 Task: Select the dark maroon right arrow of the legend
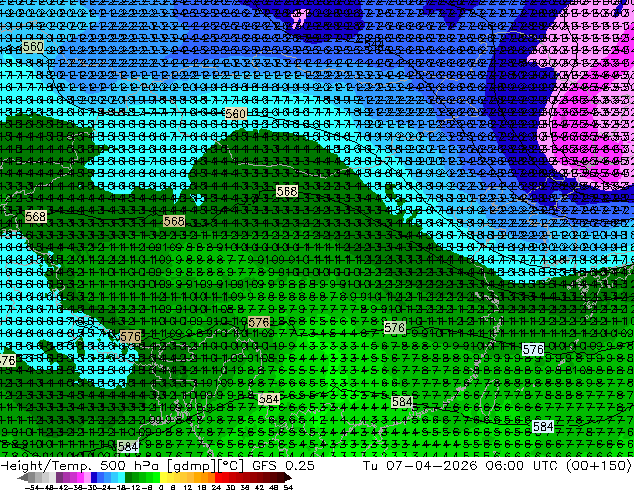[287, 478]
